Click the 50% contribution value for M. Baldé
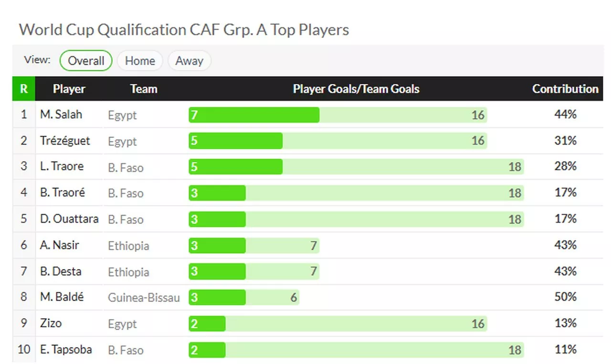The image size is (611, 364). click(x=565, y=297)
